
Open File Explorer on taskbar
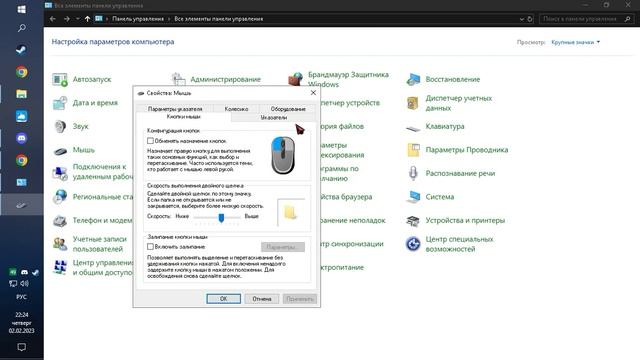tap(22, 94)
